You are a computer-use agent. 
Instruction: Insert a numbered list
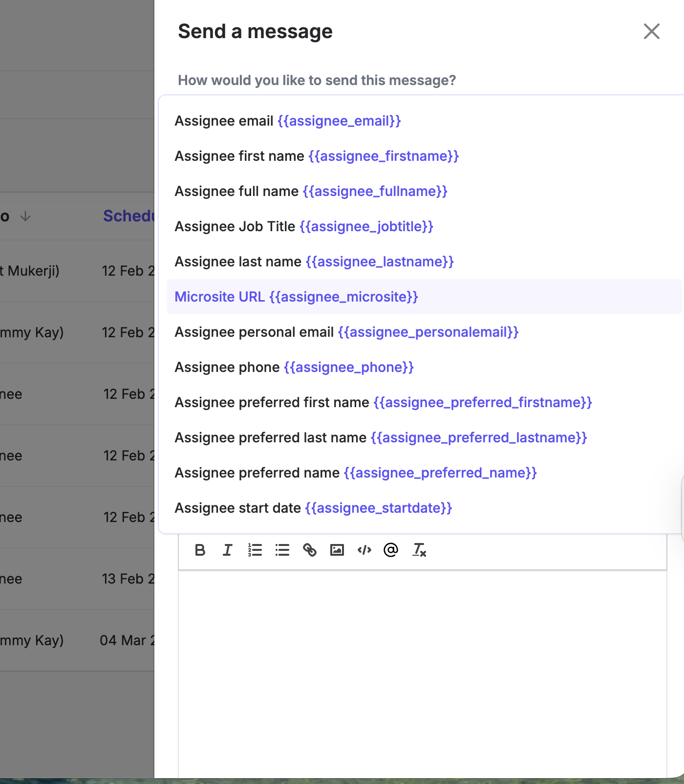coord(255,550)
